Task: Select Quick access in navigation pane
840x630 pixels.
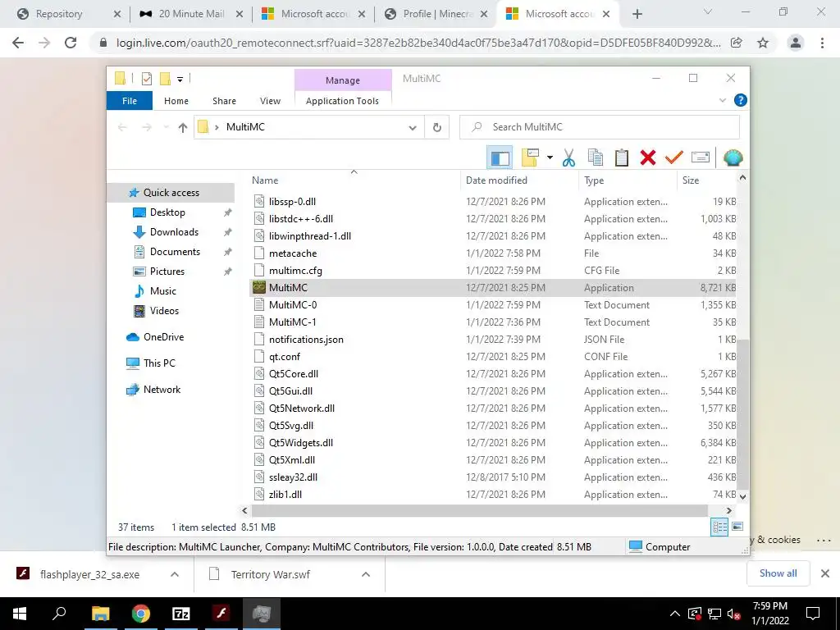Action: click(171, 192)
